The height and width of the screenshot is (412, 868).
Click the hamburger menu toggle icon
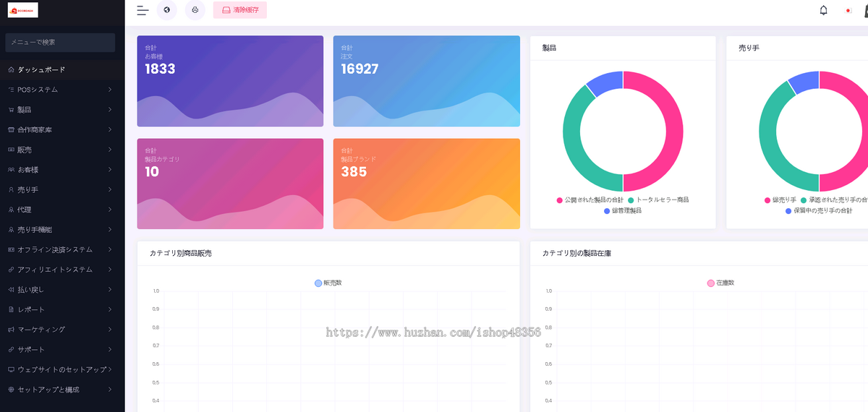pyautogui.click(x=142, y=10)
